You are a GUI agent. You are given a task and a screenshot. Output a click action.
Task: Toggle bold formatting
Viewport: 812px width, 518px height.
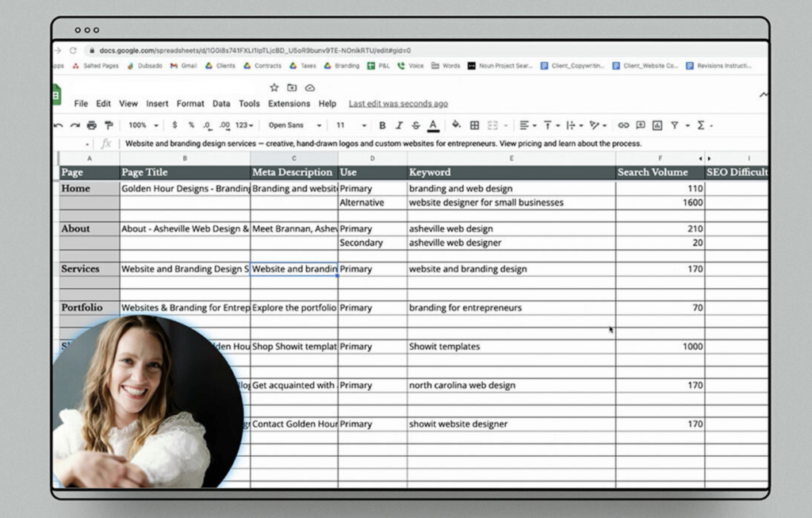click(x=382, y=125)
